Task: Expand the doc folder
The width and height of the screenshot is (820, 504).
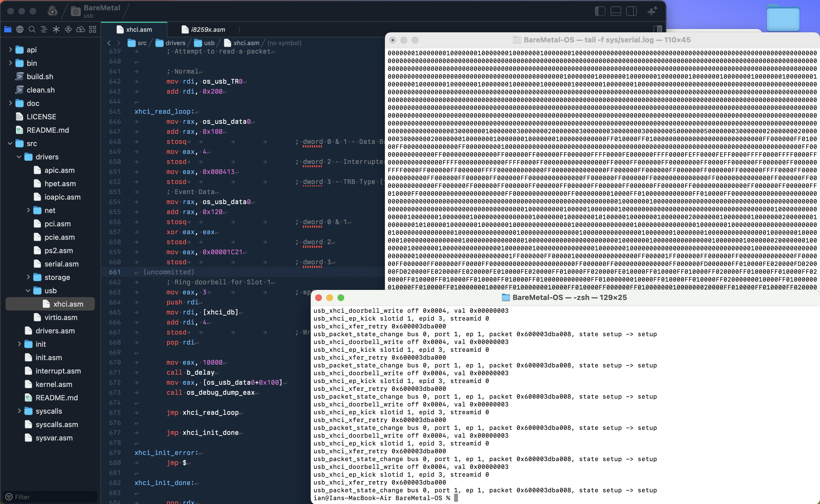Action: point(10,103)
